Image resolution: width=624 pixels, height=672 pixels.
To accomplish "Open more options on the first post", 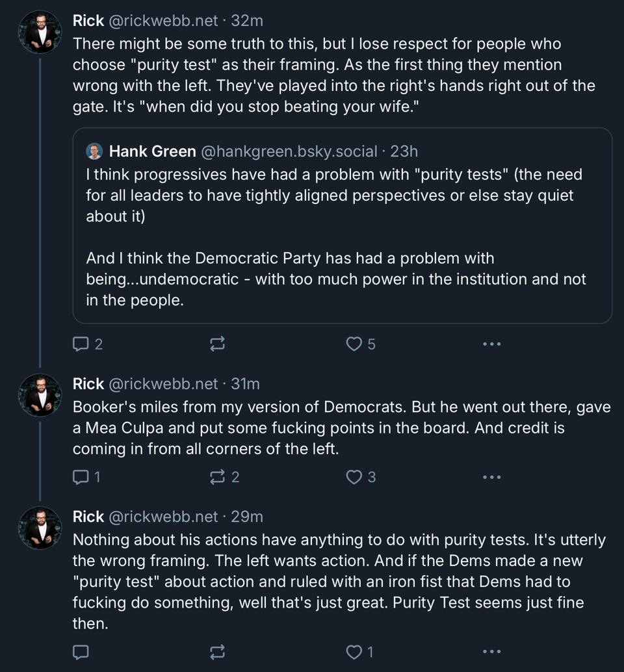I will pyautogui.click(x=491, y=344).
